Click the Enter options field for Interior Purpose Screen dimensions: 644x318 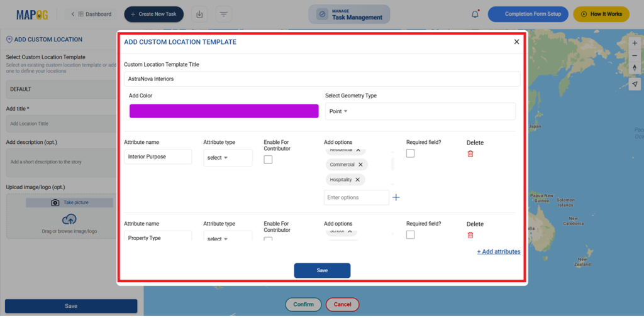click(x=357, y=197)
